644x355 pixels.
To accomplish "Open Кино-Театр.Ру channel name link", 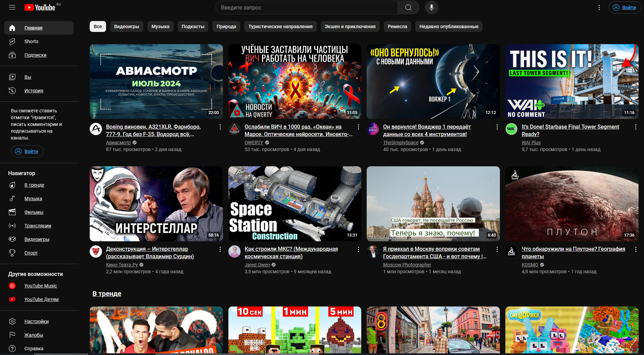I will tap(122, 265).
